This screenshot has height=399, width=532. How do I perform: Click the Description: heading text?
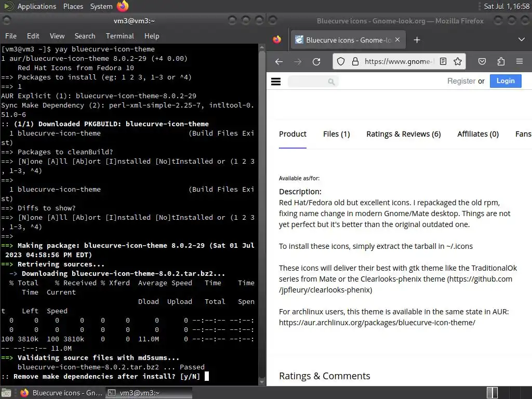[x=300, y=192]
